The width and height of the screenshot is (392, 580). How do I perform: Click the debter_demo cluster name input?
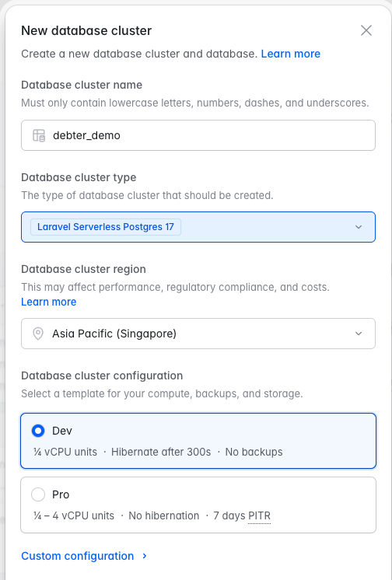coord(198,135)
